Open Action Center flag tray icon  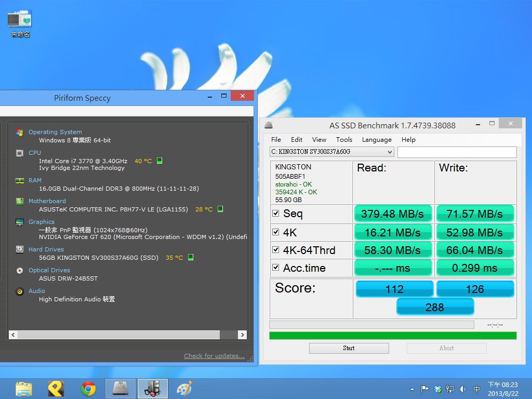[x=424, y=389]
